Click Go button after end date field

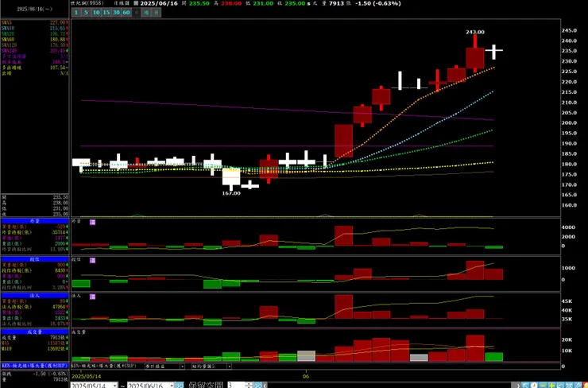pyautogui.click(x=180, y=385)
